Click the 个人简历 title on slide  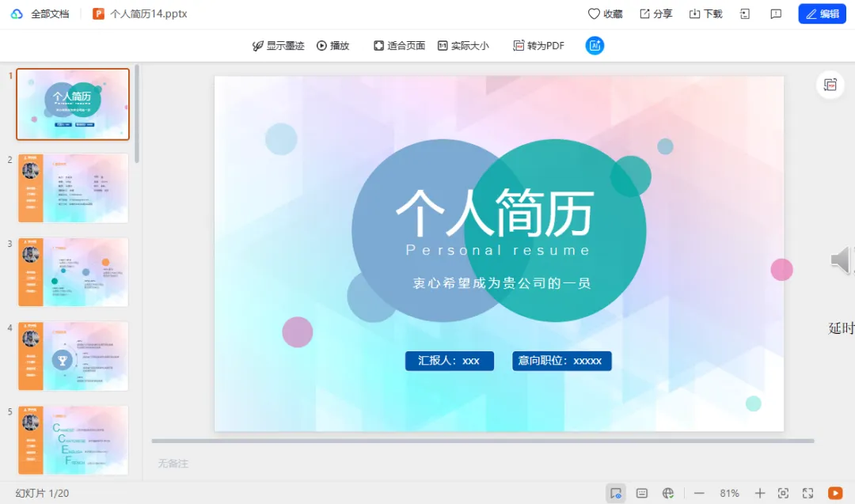pyautogui.click(x=495, y=213)
